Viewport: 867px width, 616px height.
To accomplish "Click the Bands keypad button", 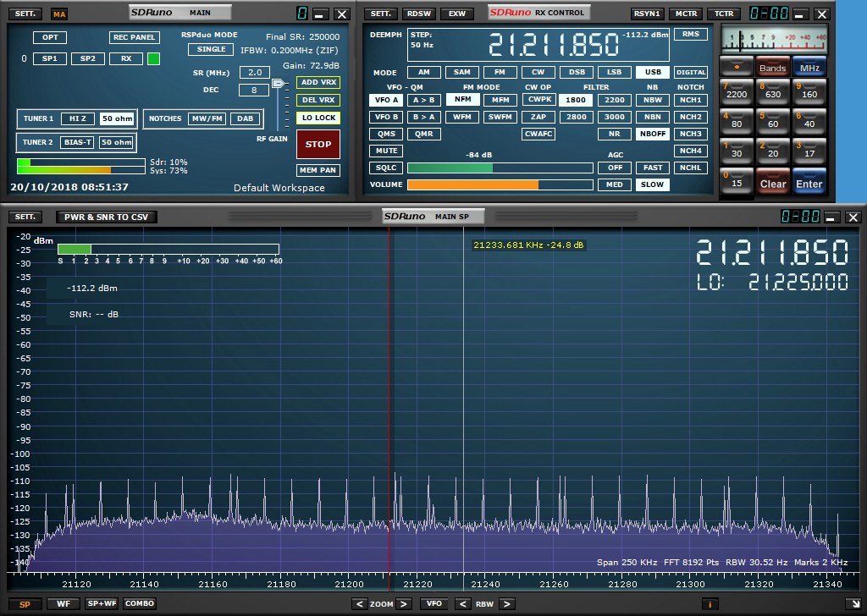I will click(773, 68).
